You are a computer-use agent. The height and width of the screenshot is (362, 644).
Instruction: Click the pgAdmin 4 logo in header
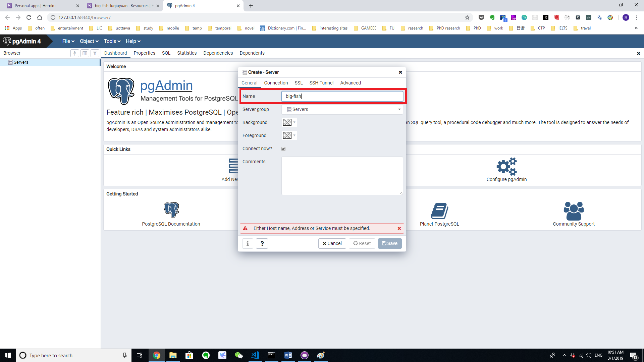point(22,41)
